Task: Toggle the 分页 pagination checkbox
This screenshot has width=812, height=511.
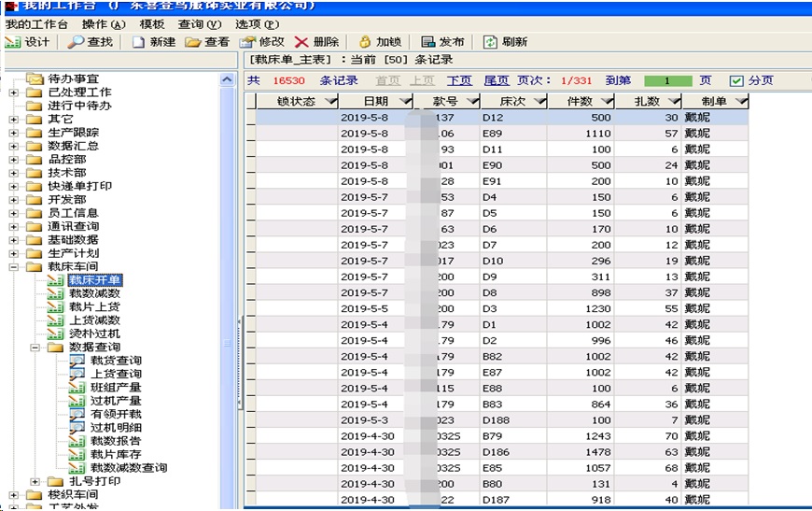Action: pyautogui.click(x=736, y=81)
